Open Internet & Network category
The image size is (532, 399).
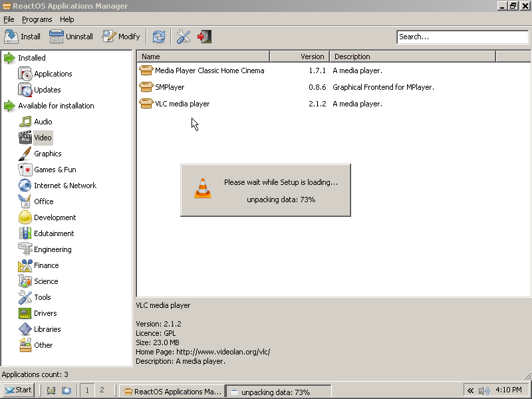(65, 186)
